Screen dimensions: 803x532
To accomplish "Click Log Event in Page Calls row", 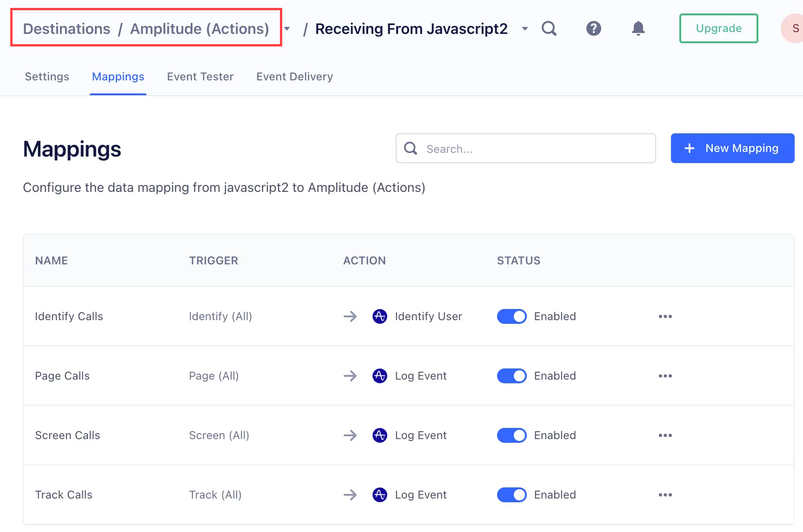I will pos(421,376).
